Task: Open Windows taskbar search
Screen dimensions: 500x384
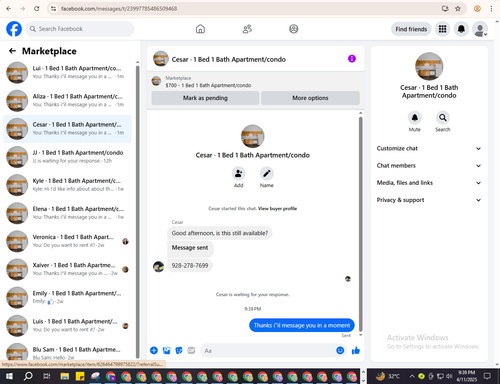Action: [28, 376]
